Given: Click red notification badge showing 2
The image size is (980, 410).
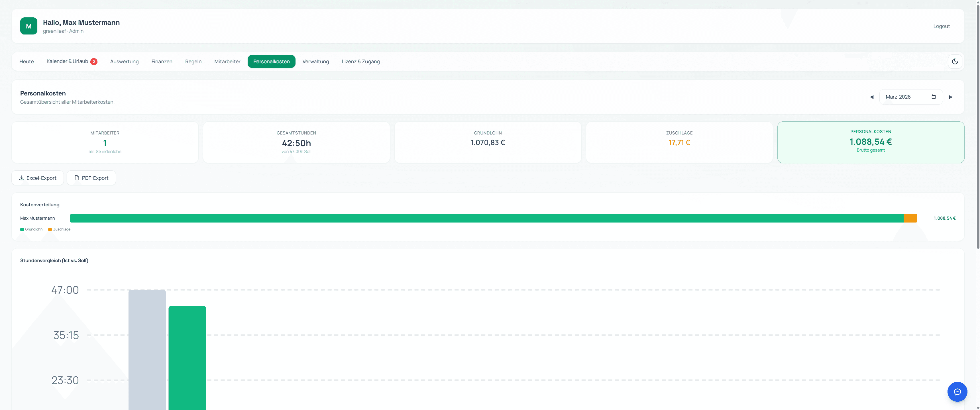Looking at the screenshot, I should tap(94, 62).
